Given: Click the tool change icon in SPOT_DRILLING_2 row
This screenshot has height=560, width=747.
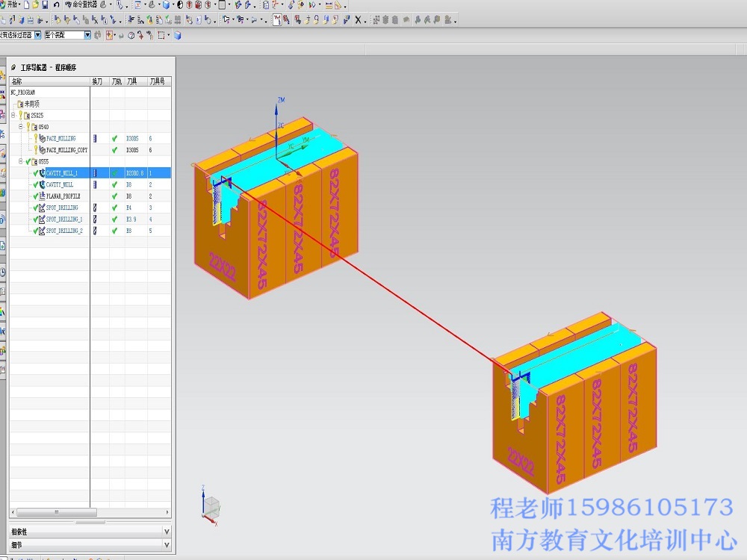Looking at the screenshot, I should point(95,231).
